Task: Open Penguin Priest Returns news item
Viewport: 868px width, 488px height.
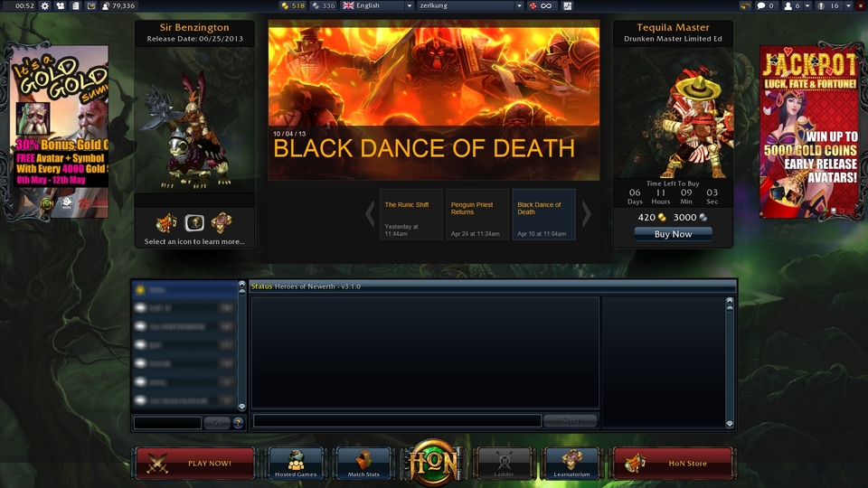Action: (477, 214)
